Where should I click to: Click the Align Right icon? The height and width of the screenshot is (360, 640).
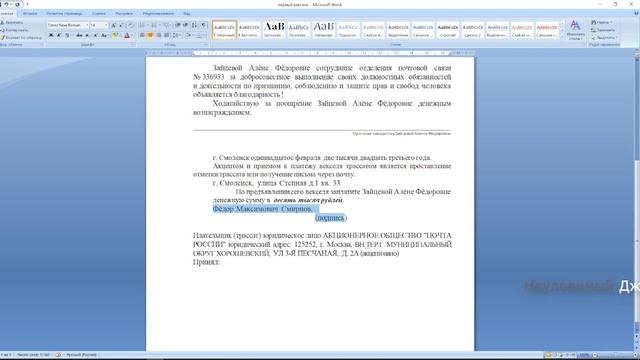click(x=159, y=36)
